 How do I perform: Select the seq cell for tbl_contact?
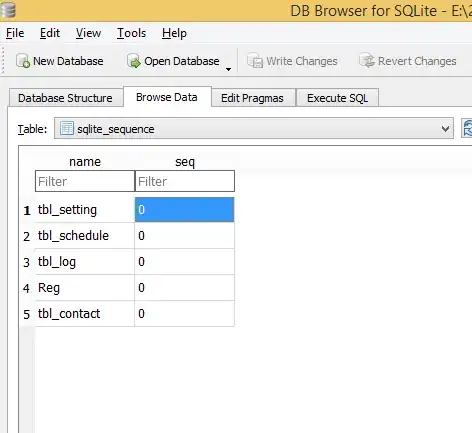[x=184, y=313]
